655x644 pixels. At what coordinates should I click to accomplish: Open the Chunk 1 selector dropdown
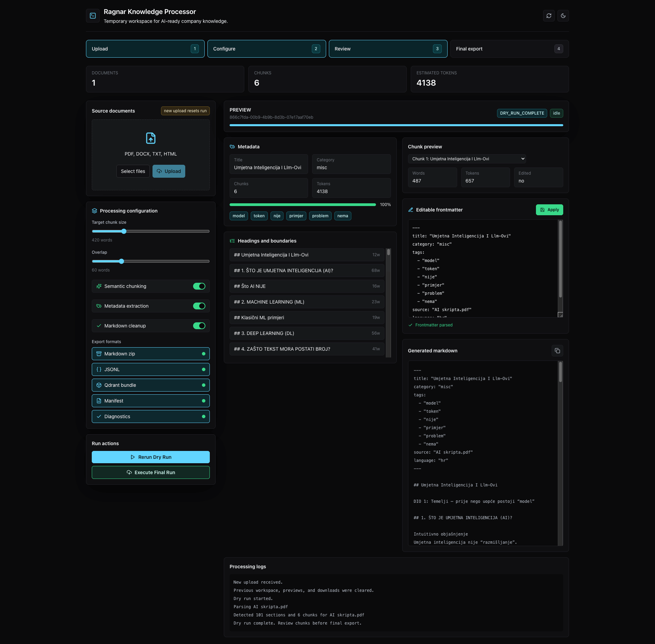coord(467,159)
